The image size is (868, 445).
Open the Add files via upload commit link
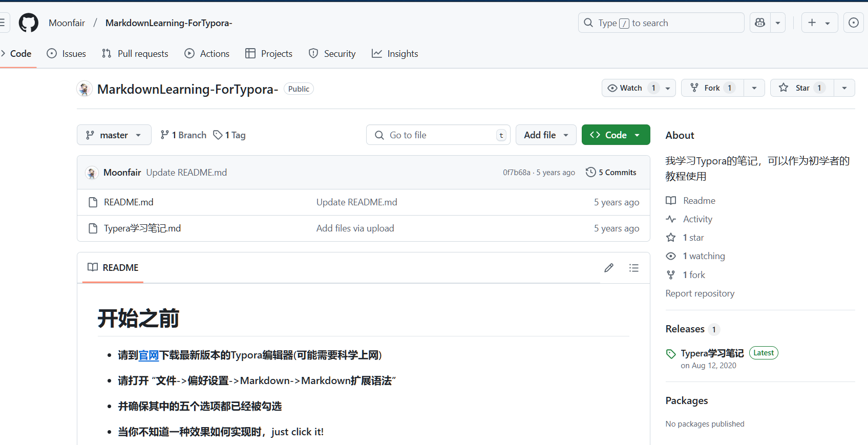point(355,228)
